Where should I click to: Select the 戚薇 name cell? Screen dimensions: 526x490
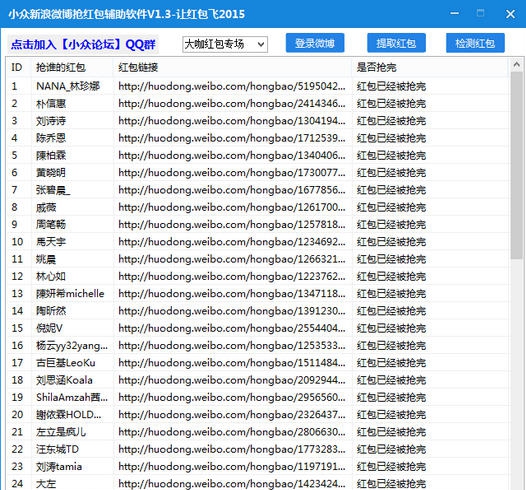pos(46,208)
